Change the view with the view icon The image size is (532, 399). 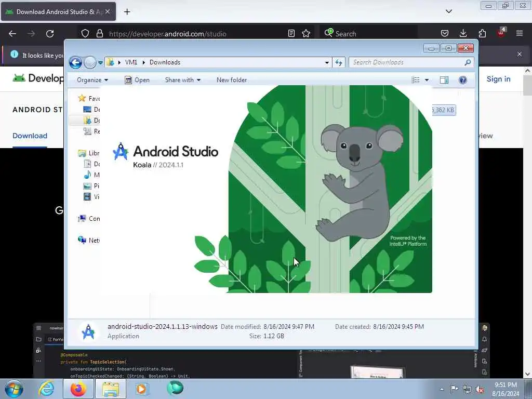tap(416, 80)
